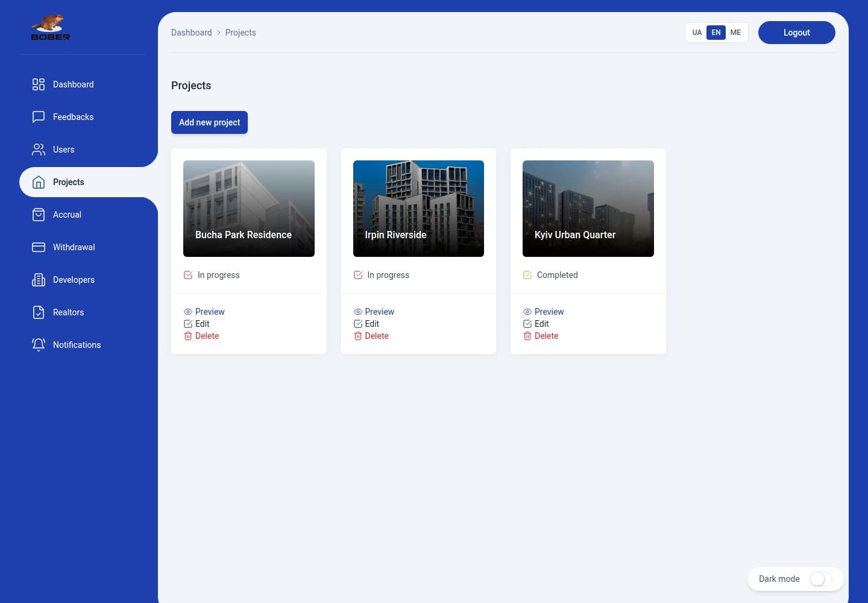This screenshot has width=868, height=603.
Task: Click the Dashboard grid icon in sidebar
Action: (39, 84)
